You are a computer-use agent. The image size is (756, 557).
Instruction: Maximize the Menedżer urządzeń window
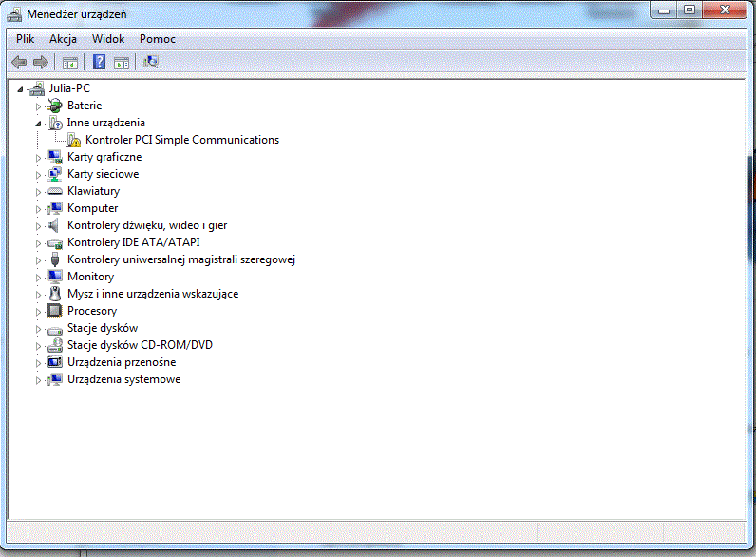point(690,10)
